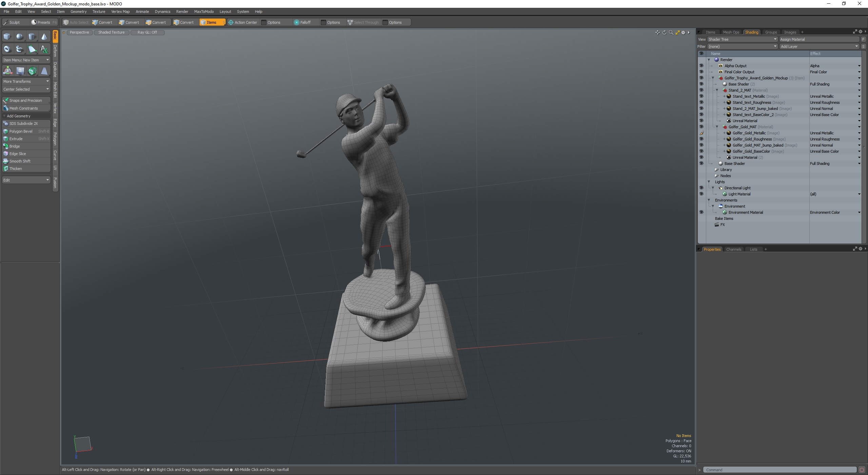The width and height of the screenshot is (868, 475).
Task: Toggle visibility of Golfer_Gold_BaseColor image
Action: (701, 151)
